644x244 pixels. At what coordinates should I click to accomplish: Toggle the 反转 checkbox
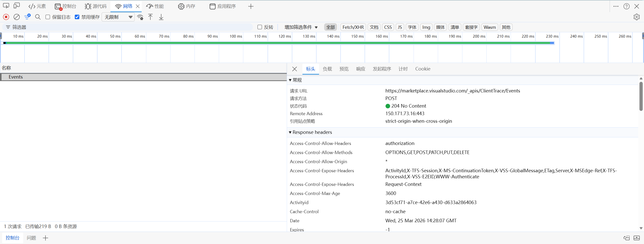(260, 27)
